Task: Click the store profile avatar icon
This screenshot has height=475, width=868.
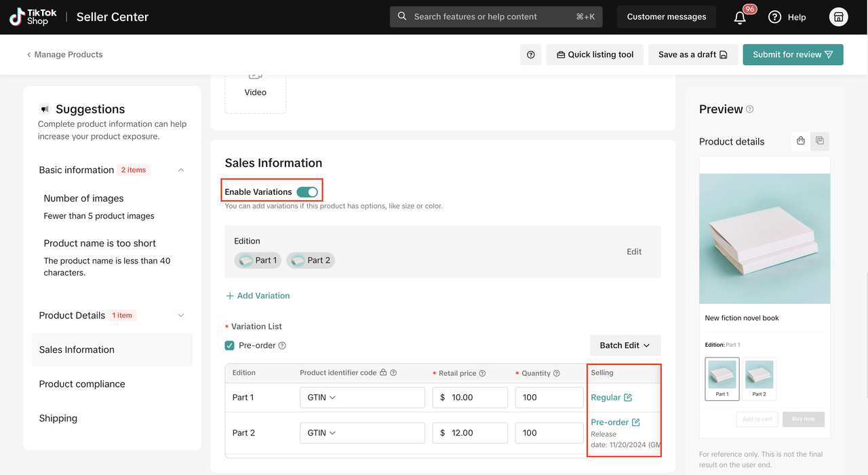Action: 838,17
